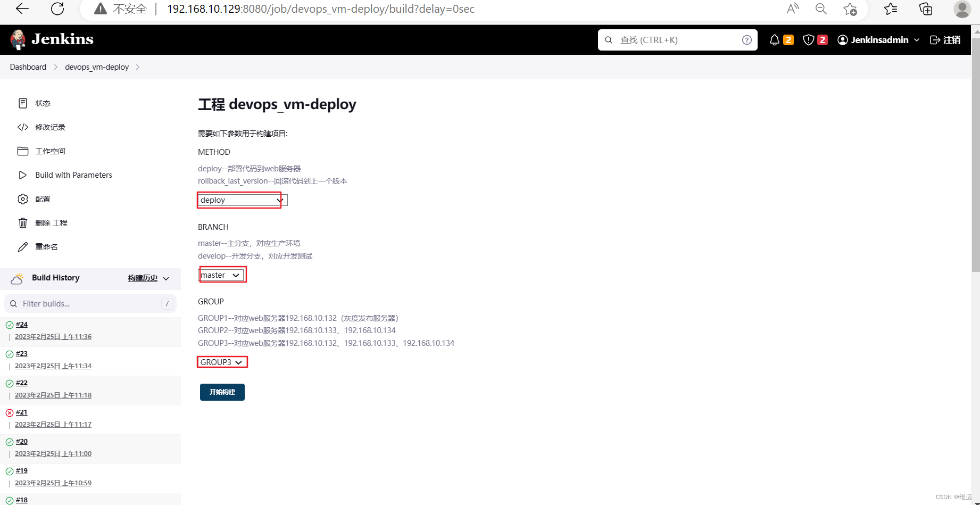Click build #19 success status icon
The height and width of the screenshot is (505, 980).
pos(10,471)
